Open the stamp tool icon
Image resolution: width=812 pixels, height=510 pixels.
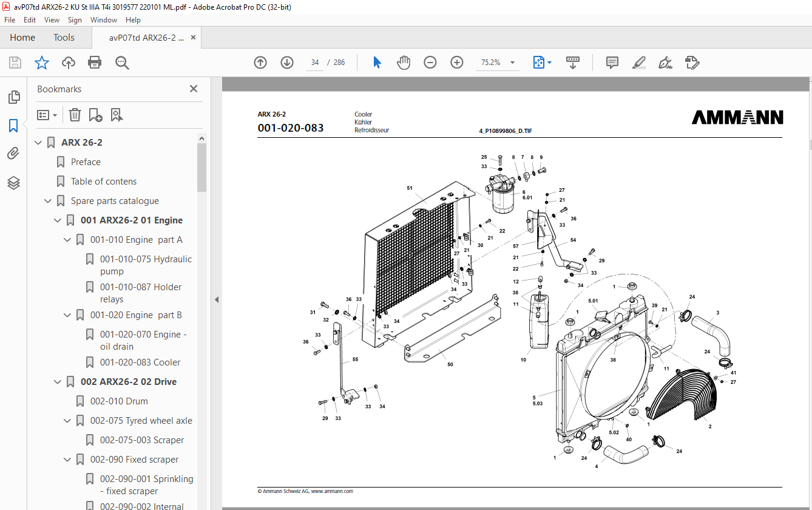[692, 63]
